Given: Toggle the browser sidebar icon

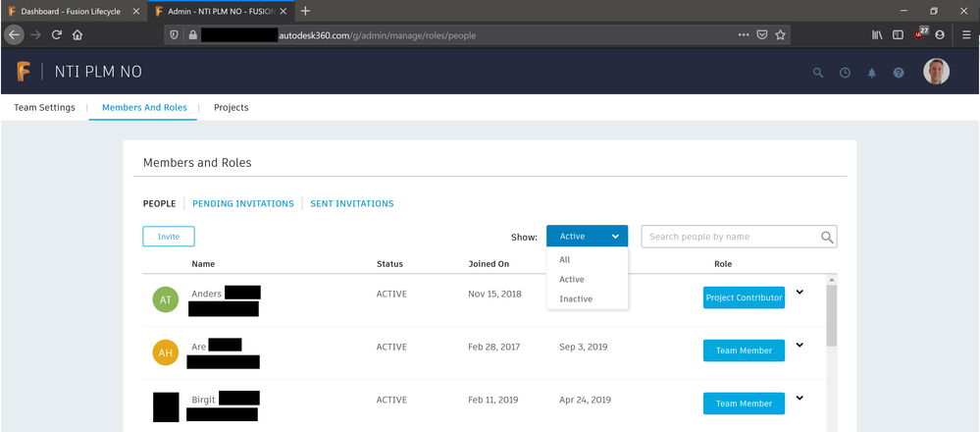Looking at the screenshot, I should [898, 35].
